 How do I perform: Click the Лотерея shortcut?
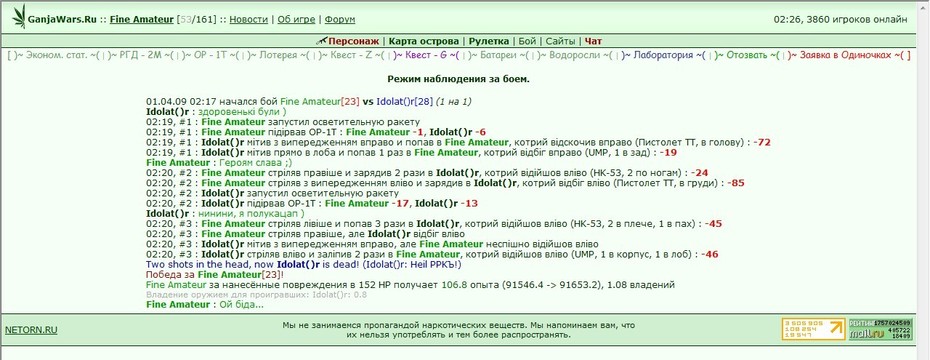278,55
